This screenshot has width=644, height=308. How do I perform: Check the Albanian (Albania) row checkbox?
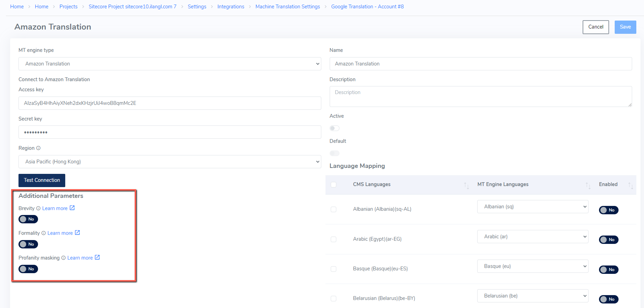click(334, 209)
